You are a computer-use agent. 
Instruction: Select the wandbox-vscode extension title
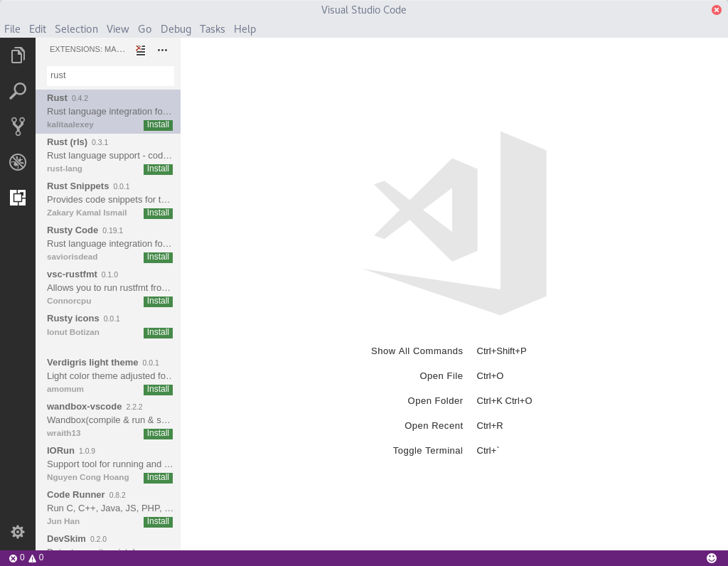84,407
